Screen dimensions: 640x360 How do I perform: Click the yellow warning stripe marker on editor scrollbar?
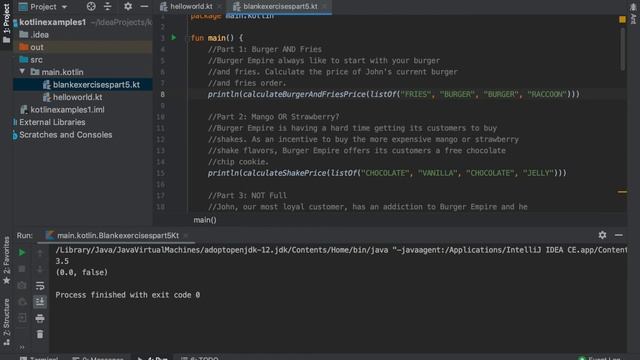click(x=622, y=191)
